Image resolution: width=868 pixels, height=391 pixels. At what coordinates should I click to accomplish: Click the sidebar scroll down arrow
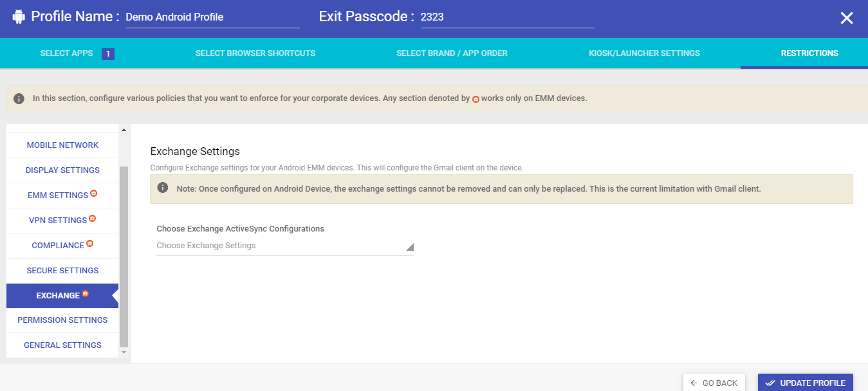click(x=124, y=352)
